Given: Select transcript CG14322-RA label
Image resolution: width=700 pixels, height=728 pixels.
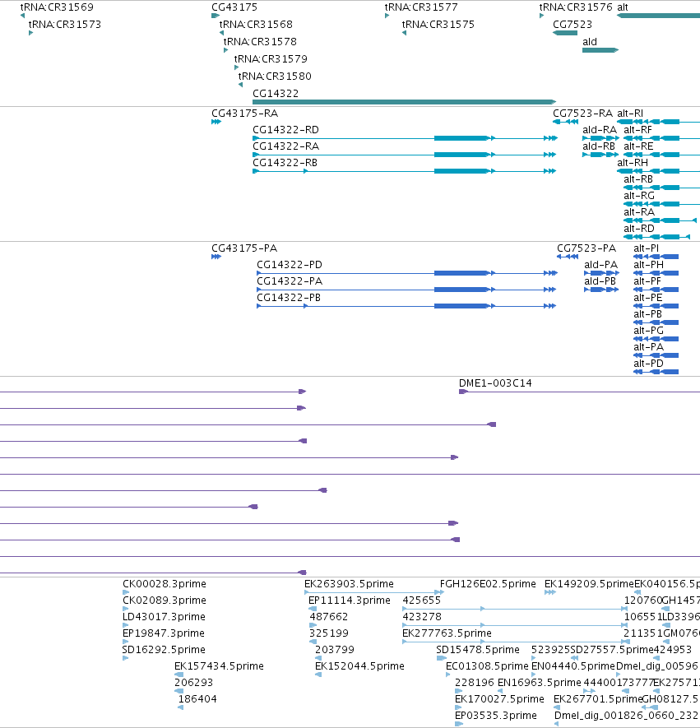Looking at the screenshot, I should click(x=286, y=146).
